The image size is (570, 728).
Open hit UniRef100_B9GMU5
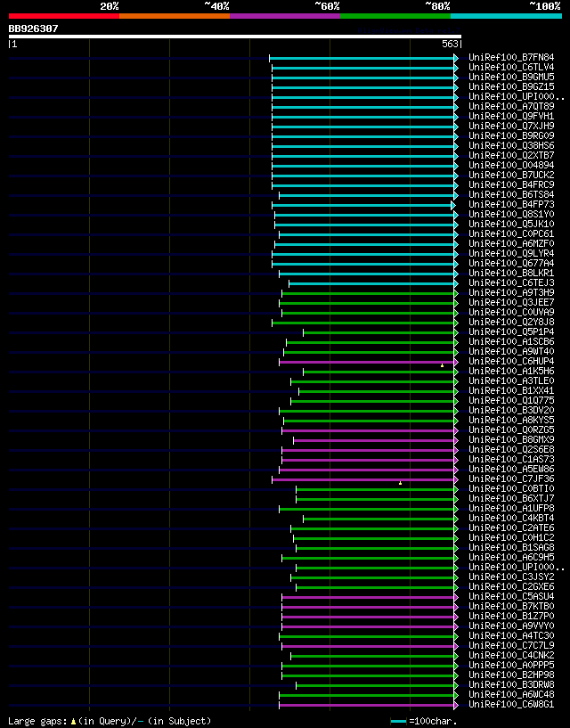(x=511, y=77)
